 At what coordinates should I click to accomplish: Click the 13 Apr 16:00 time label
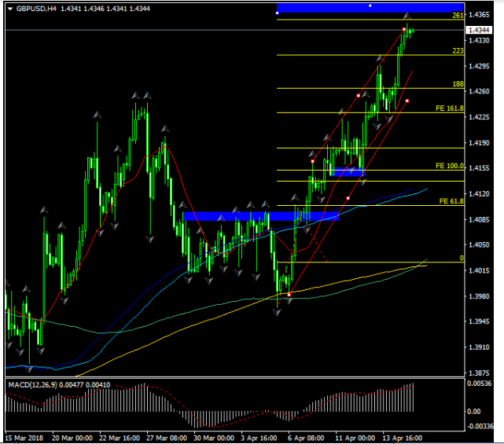point(401,437)
